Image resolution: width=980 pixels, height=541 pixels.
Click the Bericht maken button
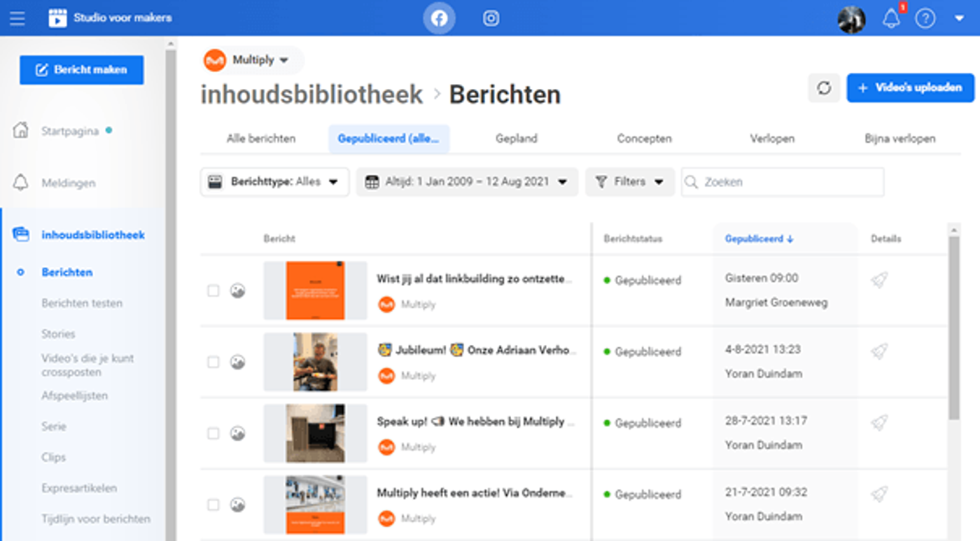82,70
